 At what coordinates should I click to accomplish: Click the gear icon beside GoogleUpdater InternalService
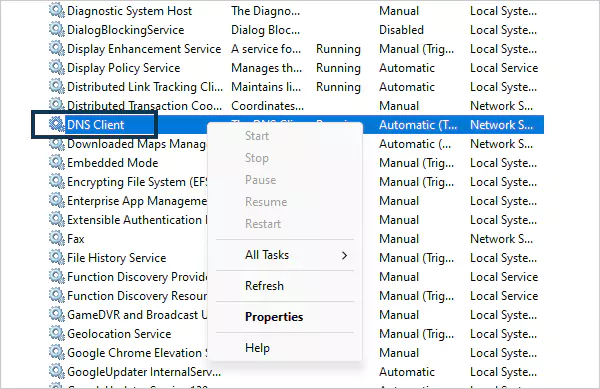click(x=57, y=371)
